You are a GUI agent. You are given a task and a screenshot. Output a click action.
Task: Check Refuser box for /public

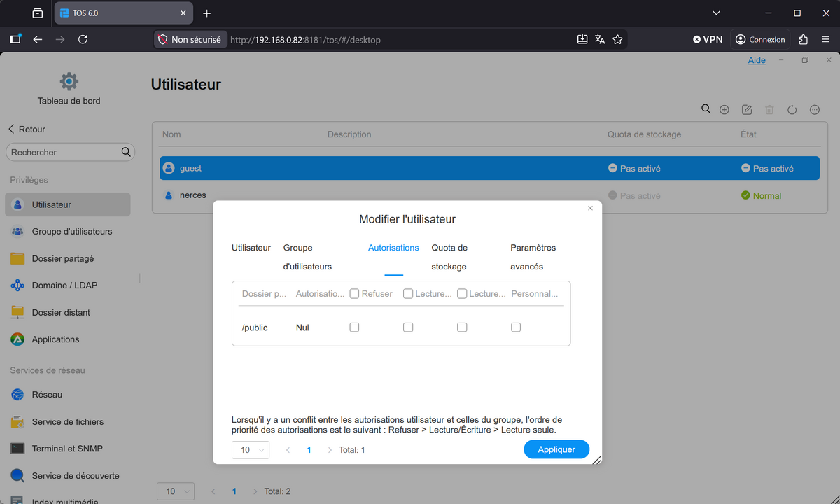354,328
